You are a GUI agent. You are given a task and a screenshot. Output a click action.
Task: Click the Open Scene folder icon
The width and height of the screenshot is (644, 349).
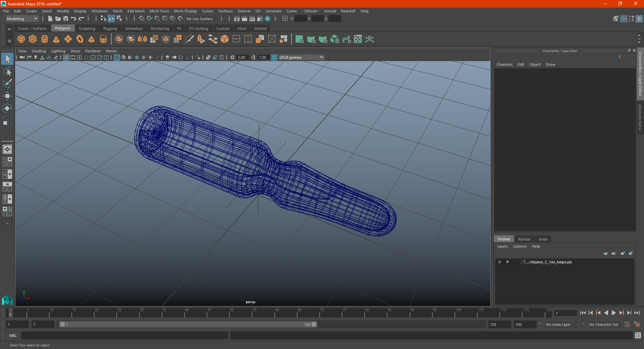58,19
